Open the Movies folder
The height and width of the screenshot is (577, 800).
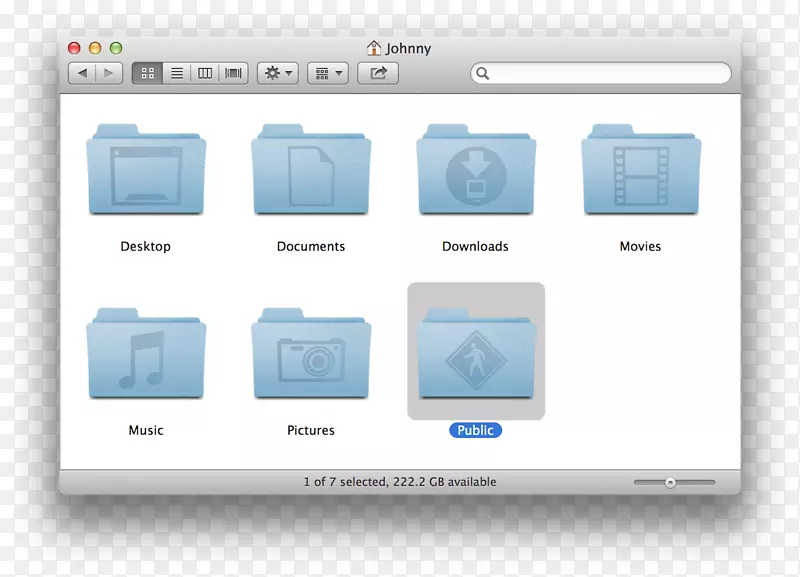pos(641,171)
